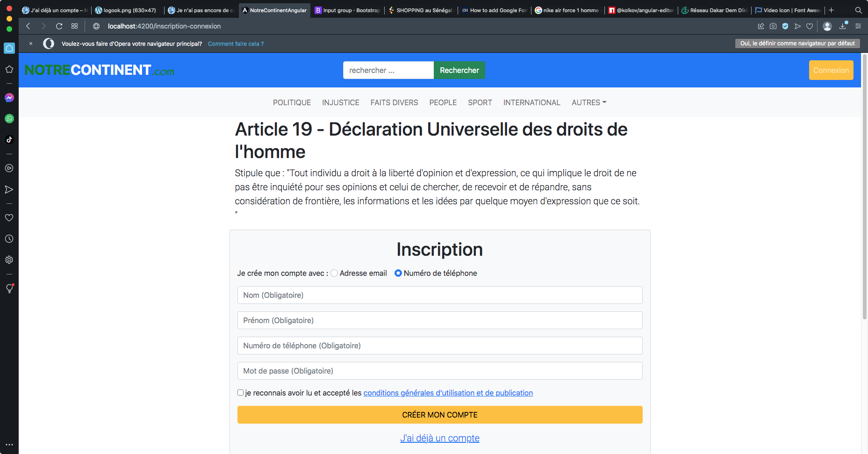
Task: Open the POLITIQUE navigation item
Action: [292, 102]
